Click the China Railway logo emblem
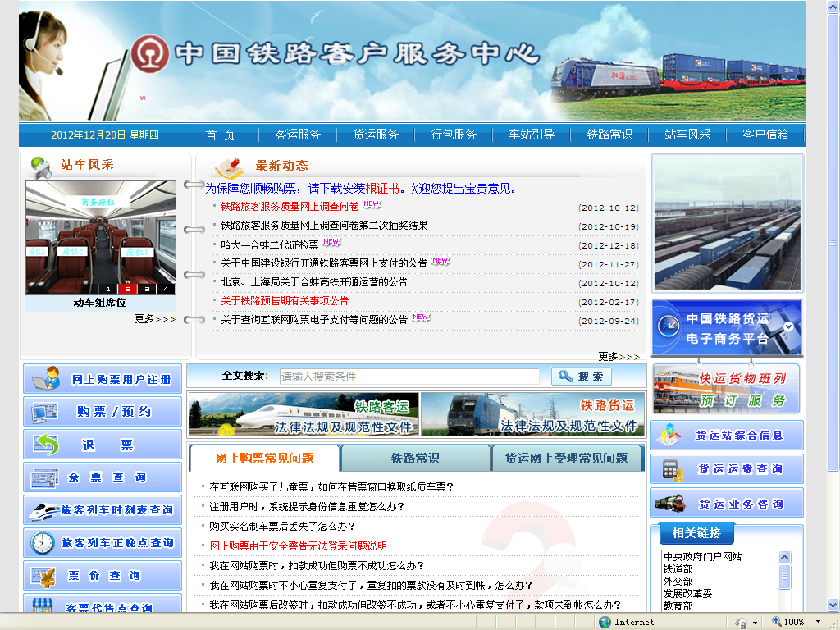The height and width of the screenshot is (630, 840). pos(150,54)
